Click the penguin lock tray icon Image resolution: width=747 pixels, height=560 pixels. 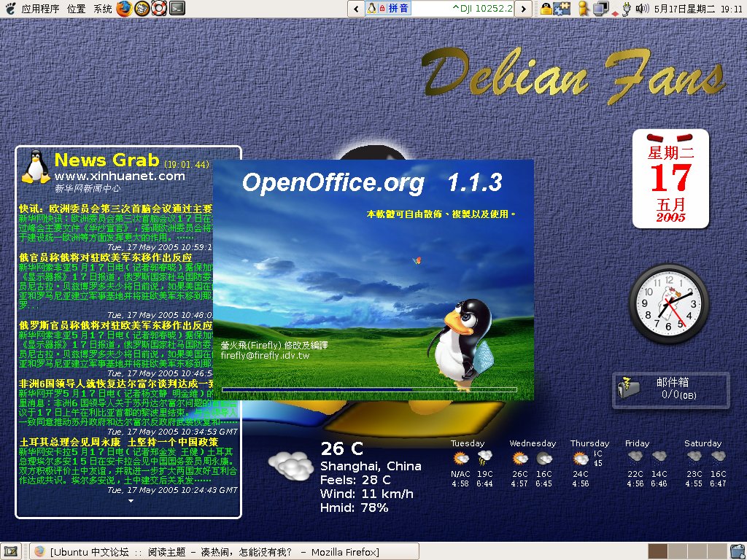point(546,8)
